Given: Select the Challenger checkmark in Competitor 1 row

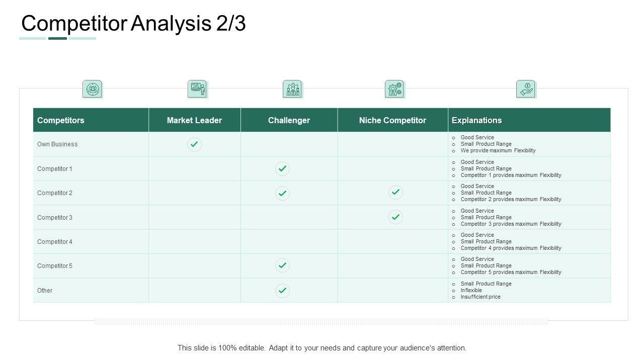Looking at the screenshot, I should (282, 169).
